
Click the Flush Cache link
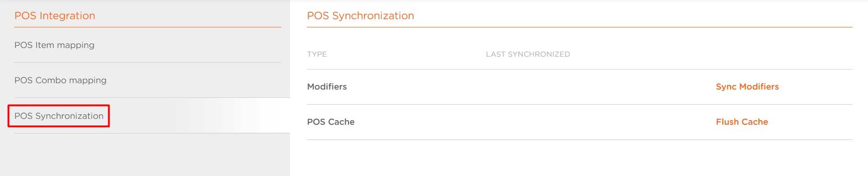tap(742, 122)
